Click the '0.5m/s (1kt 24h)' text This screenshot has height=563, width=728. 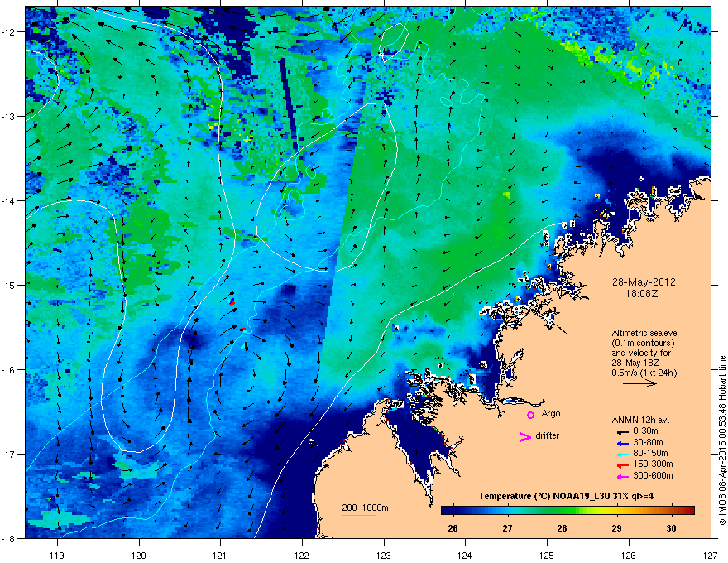pyautogui.click(x=644, y=373)
